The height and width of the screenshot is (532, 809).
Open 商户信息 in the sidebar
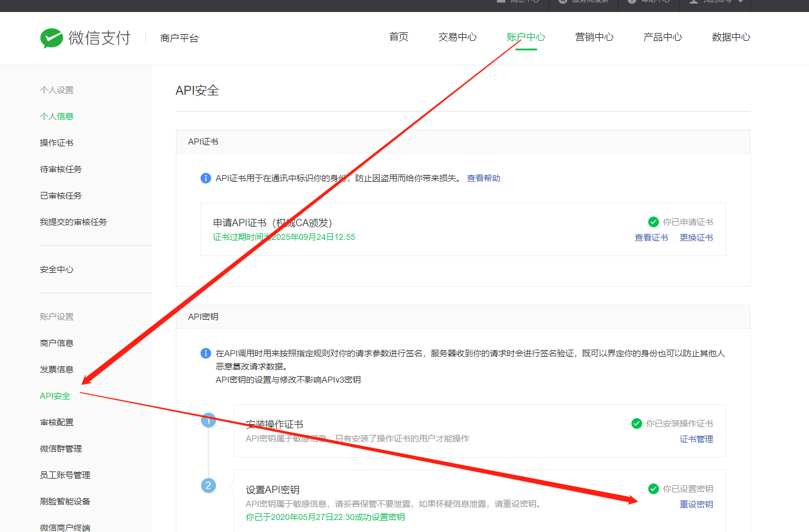point(57,343)
